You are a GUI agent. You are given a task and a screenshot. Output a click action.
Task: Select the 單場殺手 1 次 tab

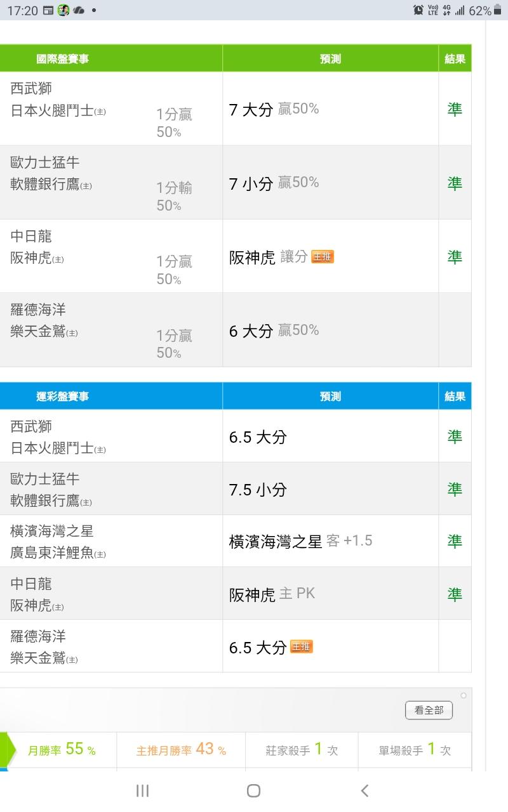coord(415,750)
